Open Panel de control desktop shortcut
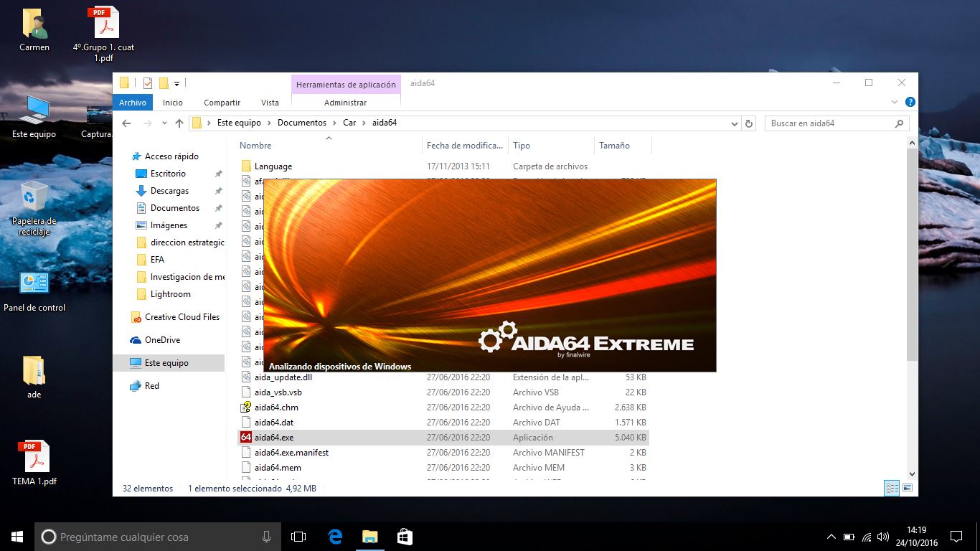The height and width of the screenshot is (551, 980). (x=34, y=283)
